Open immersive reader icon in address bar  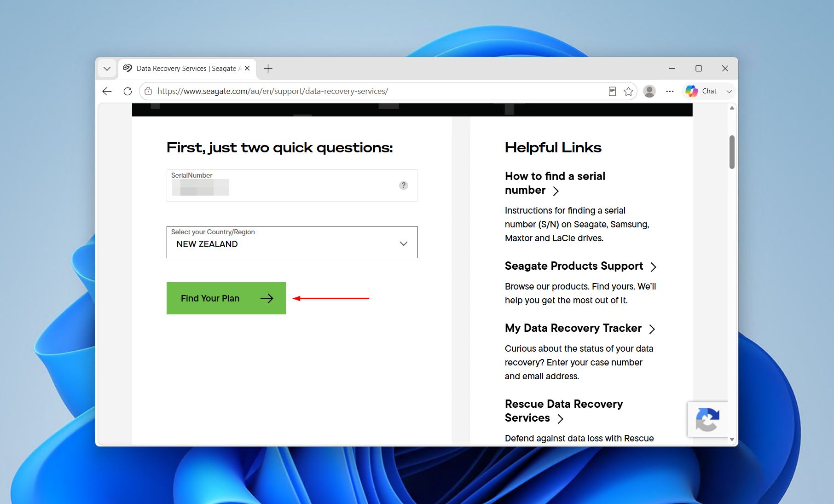612,91
